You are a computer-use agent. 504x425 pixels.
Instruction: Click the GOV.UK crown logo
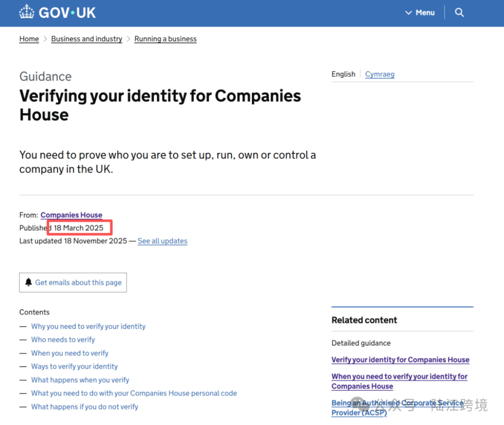(x=27, y=13)
